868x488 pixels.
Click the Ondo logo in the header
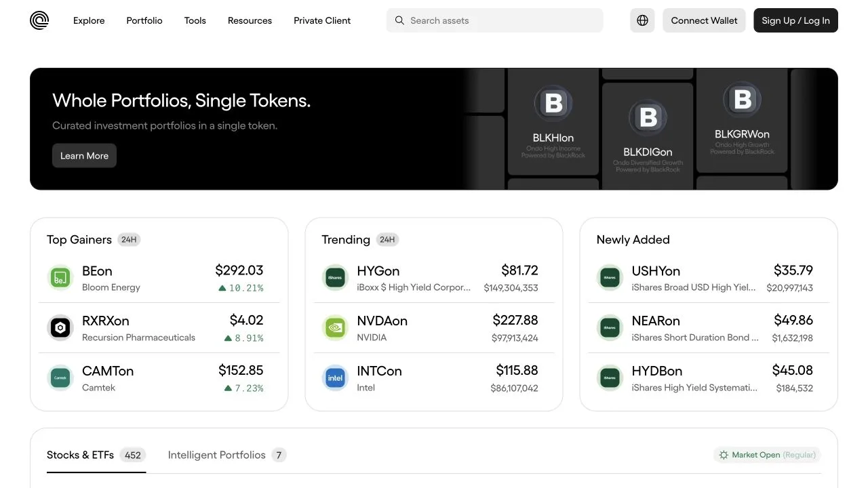pyautogui.click(x=39, y=20)
